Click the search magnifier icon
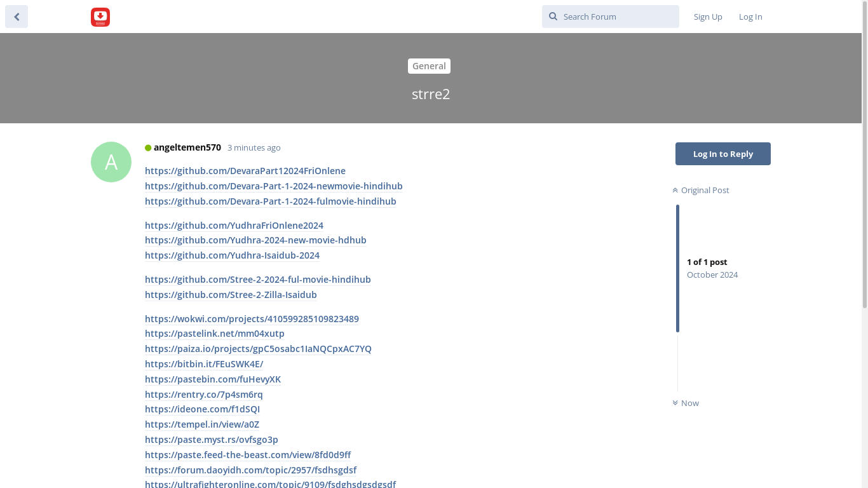 (553, 17)
